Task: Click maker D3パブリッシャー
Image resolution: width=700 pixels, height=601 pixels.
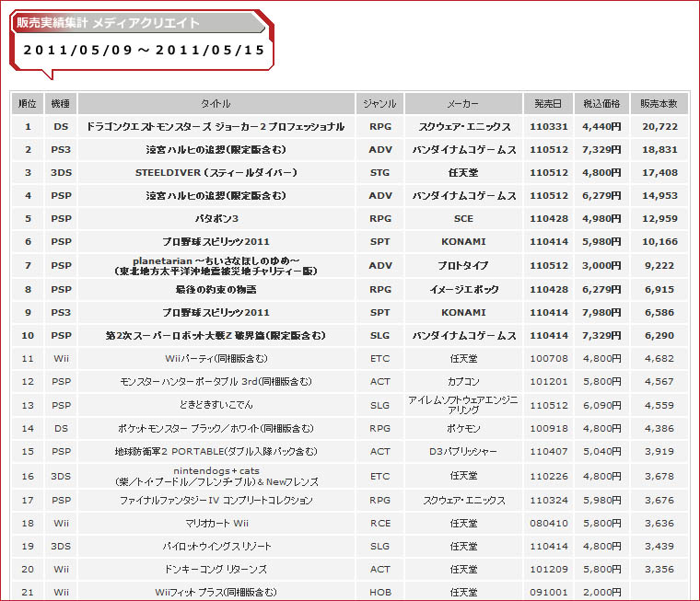Action: 463,452
